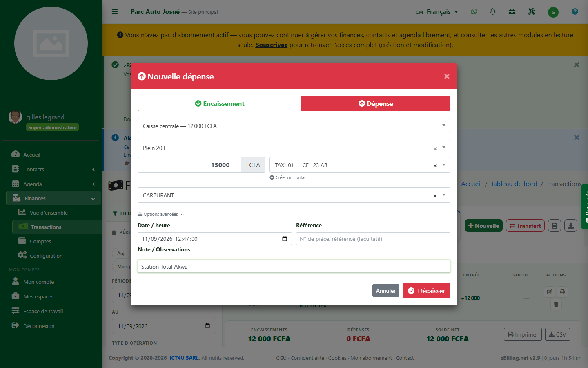Image resolution: width=588 pixels, height=368 pixels.
Task: Click the amount field showing 15000
Action: click(x=189, y=165)
